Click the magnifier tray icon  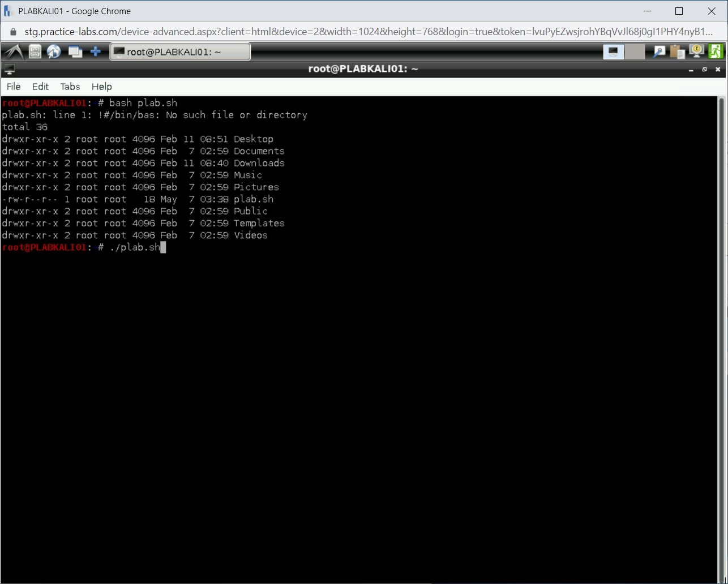(x=659, y=52)
